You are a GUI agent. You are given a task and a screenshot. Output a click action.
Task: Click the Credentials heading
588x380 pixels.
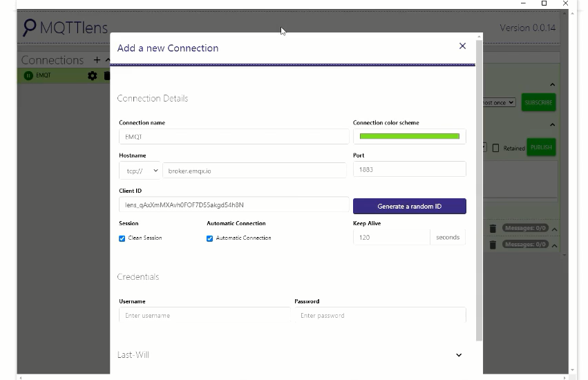[x=138, y=277]
